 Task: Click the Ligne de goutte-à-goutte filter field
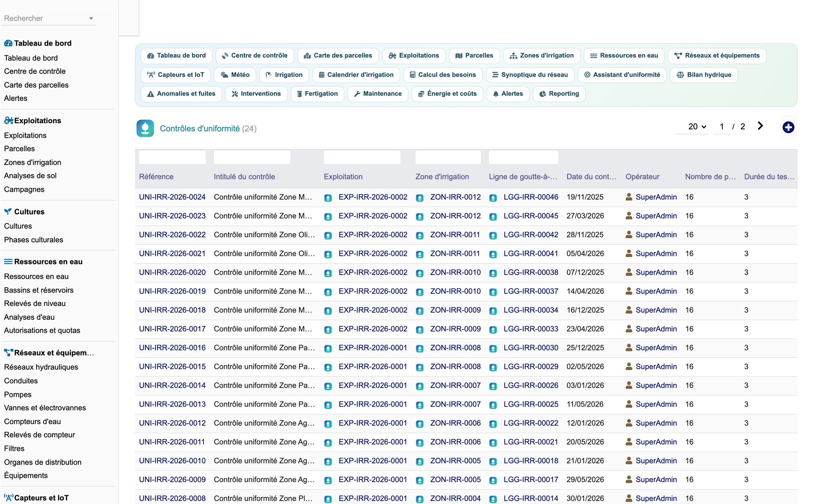523,158
